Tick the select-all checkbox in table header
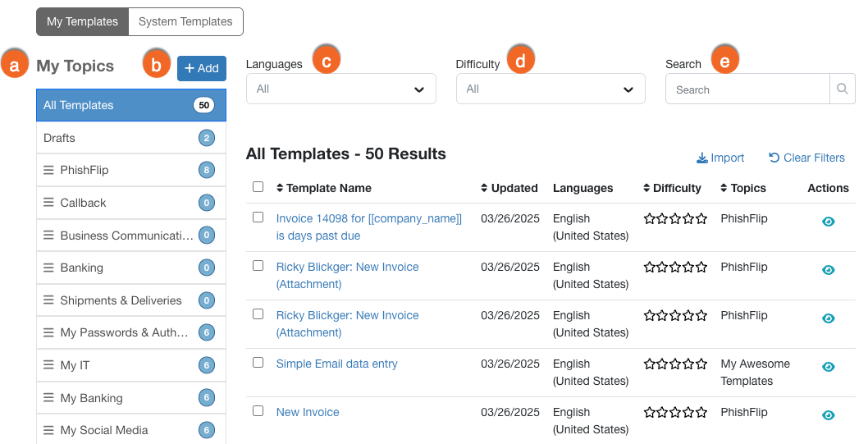Viewport: 868px width, 444px height. point(258,186)
